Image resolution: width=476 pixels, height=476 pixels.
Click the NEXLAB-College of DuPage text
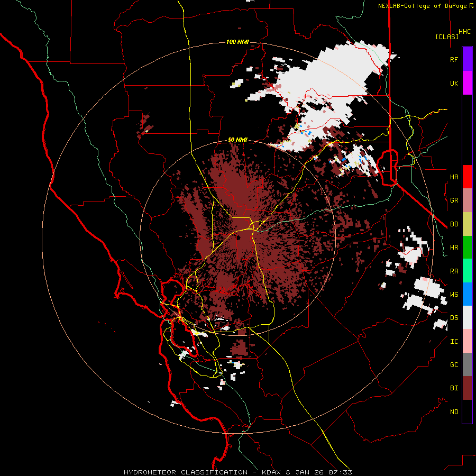[x=423, y=6]
